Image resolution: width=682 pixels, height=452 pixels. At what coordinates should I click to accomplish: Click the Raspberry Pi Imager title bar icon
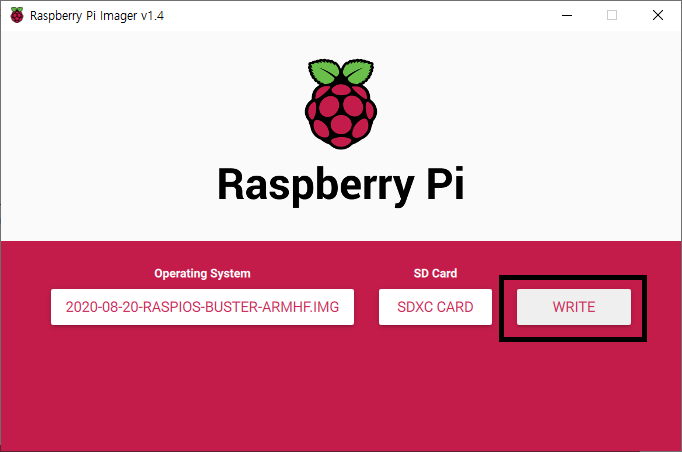[x=17, y=15]
